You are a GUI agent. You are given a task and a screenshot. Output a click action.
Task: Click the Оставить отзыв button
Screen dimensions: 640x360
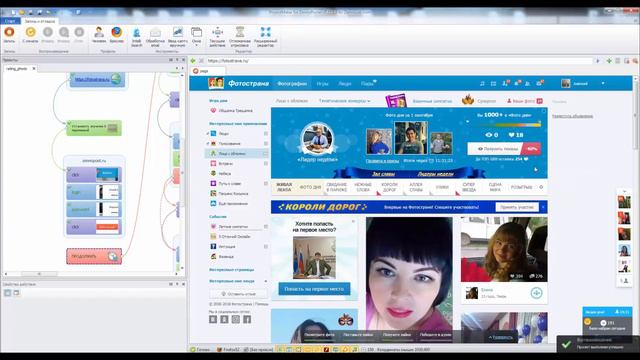point(239,294)
